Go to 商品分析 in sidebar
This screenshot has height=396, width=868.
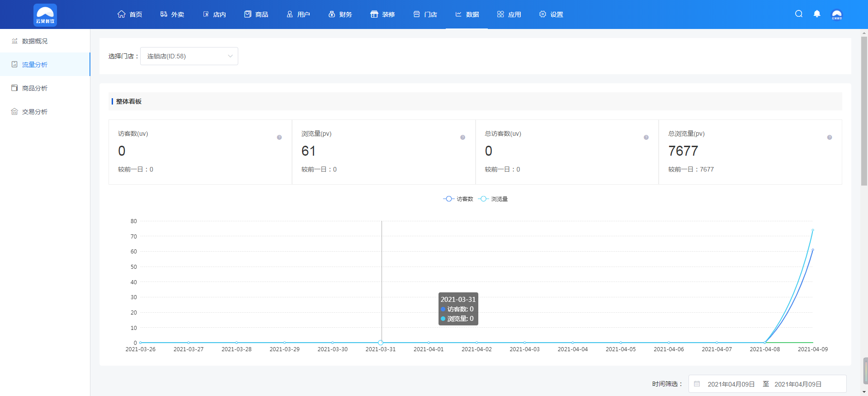[45, 88]
